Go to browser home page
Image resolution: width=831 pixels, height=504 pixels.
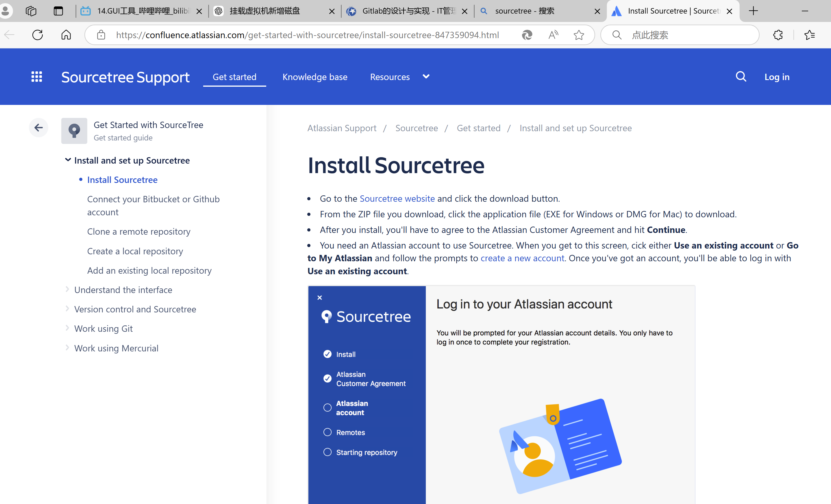pyautogui.click(x=66, y=35)
